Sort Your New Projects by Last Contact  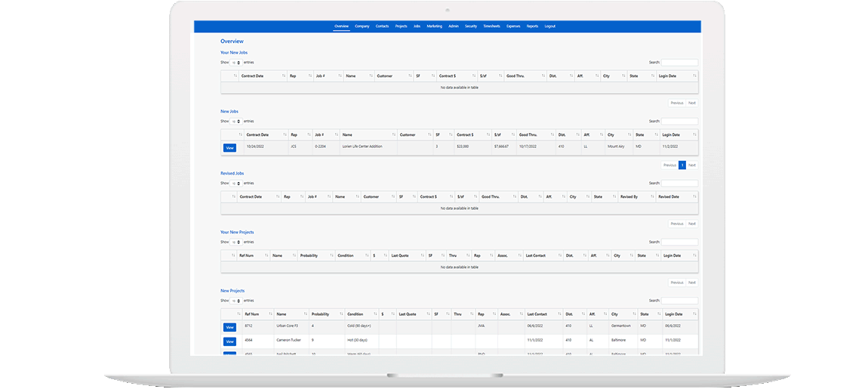[543, 255]
